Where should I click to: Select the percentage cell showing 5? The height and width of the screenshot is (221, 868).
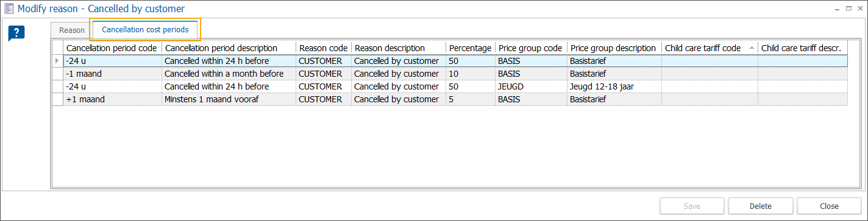point(471,99)
